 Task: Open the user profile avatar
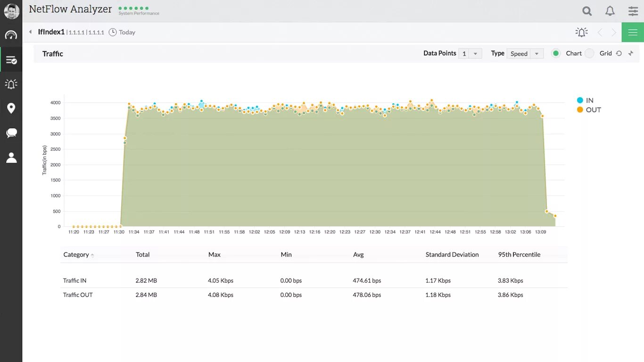pos(11,11)
